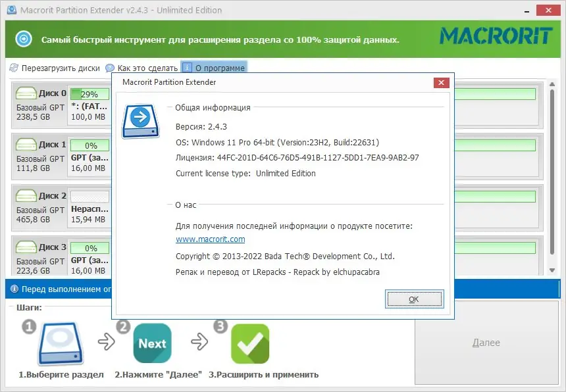The image size is (566, 392).
Task: Click the Диск 0 drive icon
Action: [26, 93]
